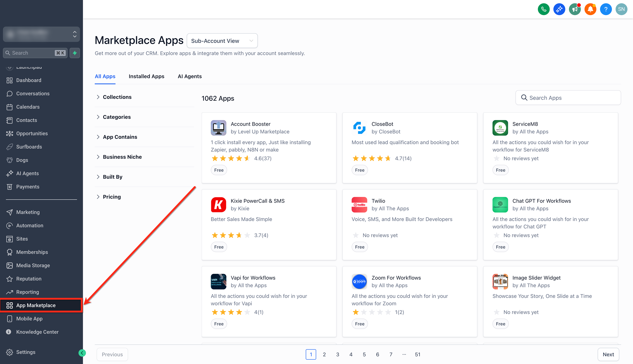Expand the Pricing filter section

coord(112,197)
